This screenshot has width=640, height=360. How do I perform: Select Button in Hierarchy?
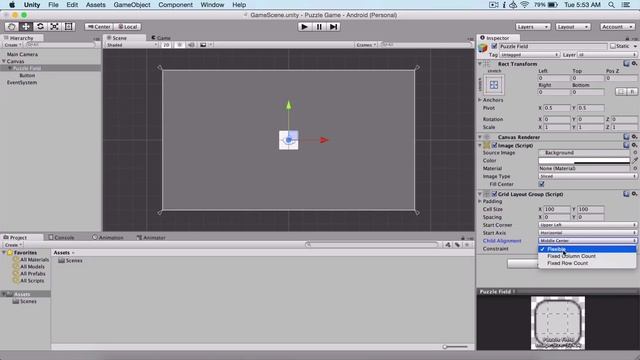tap(27, 76)
